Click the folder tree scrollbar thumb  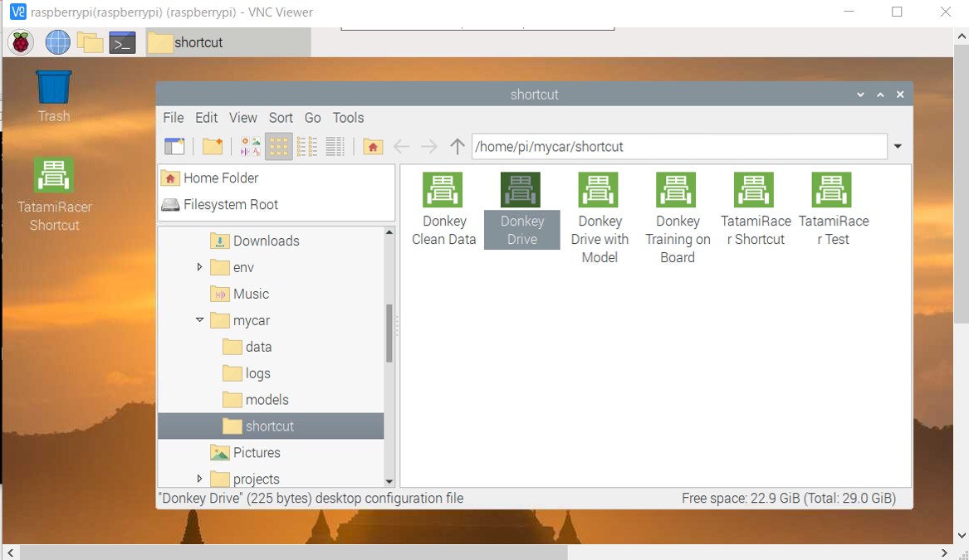[389, 334]
